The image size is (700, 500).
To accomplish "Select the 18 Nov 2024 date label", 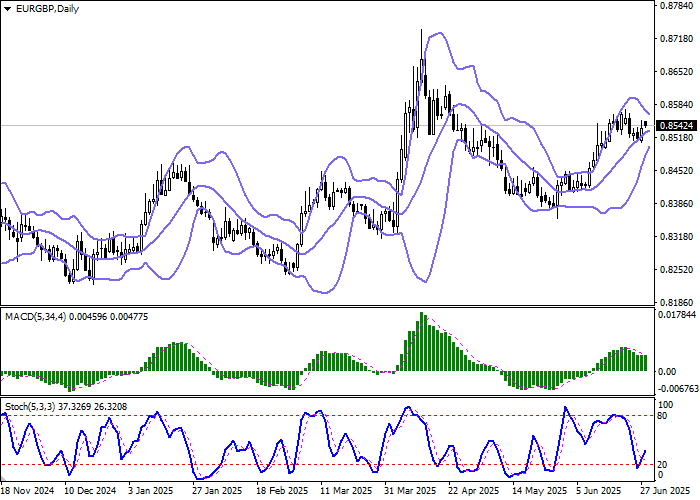I will 27,491.
